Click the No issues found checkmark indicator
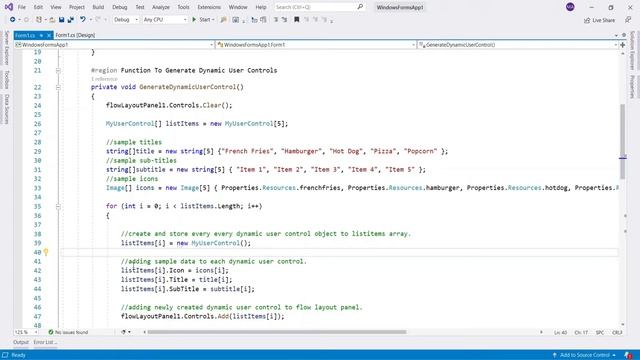The width and height of the screenshot is (640, 360). [69, 332]
